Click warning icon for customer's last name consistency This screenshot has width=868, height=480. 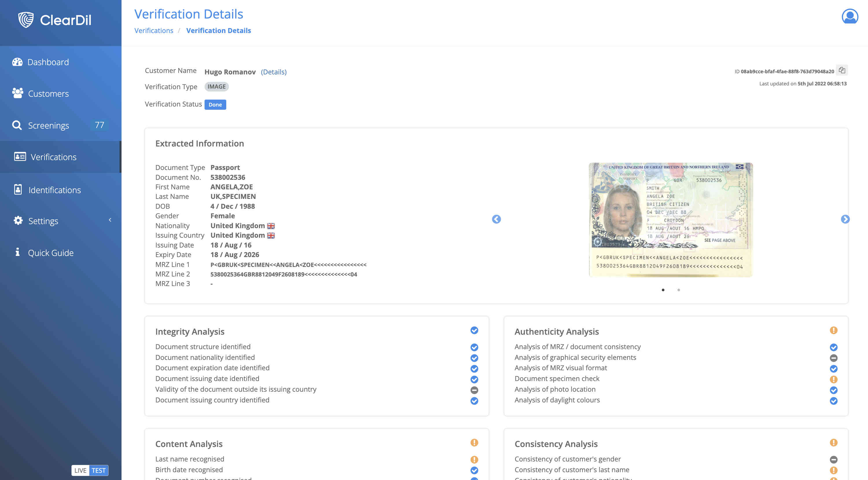click(x=833, y=470)
